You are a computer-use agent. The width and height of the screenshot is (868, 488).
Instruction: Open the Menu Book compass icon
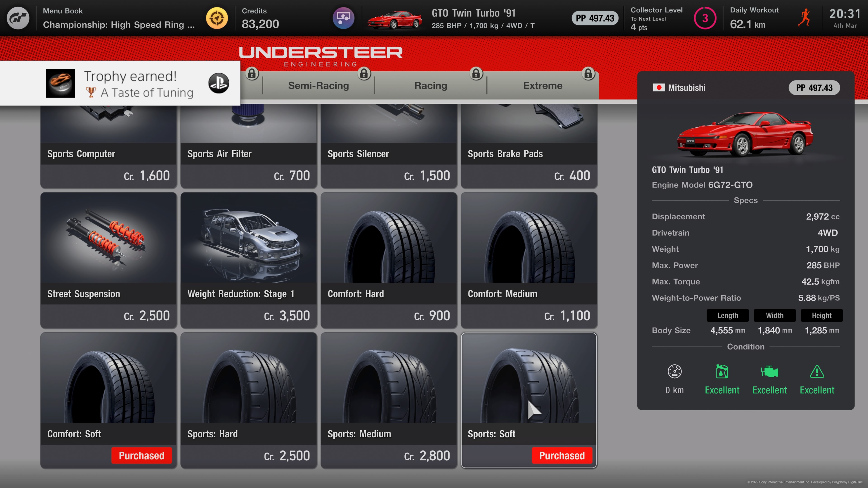pyautogui.click(x=217, y=18)
